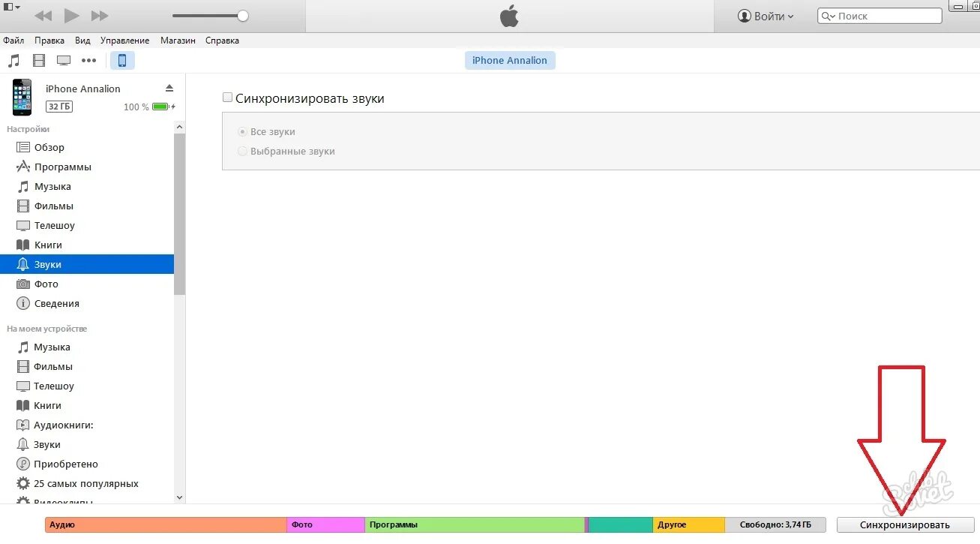980x544 pixels.
Task: Click the Приобретено purchased icon
Action: click(23, 464)
